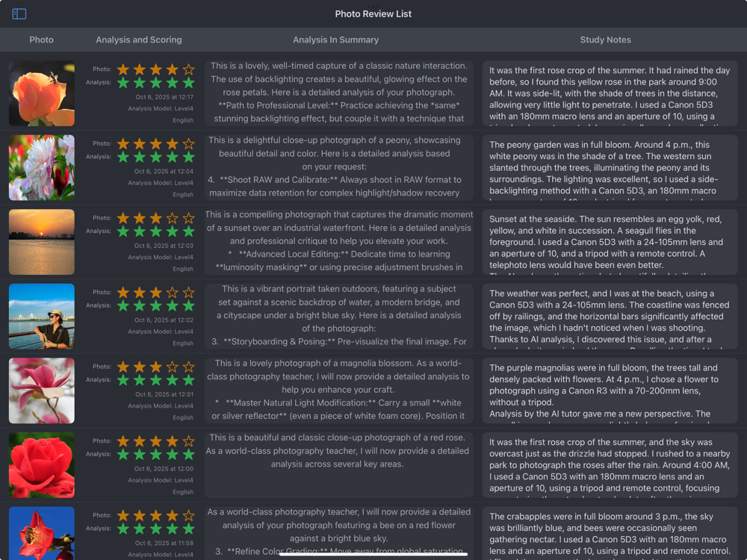747x560 pixels.
Task: Open the red rose close-up analysis summary
Action: pyautogui.click(x=338, y=464)
